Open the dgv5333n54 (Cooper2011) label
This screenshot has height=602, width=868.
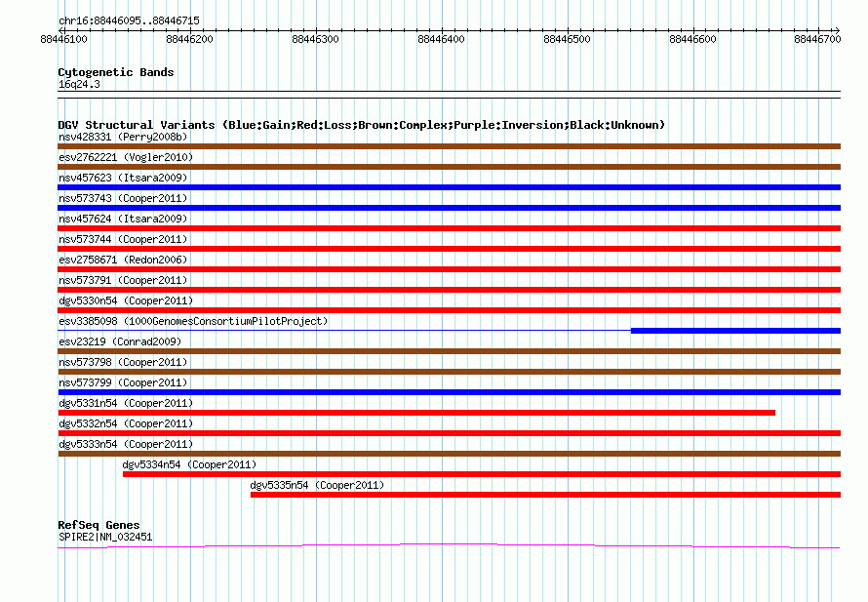tap(126, 444)
